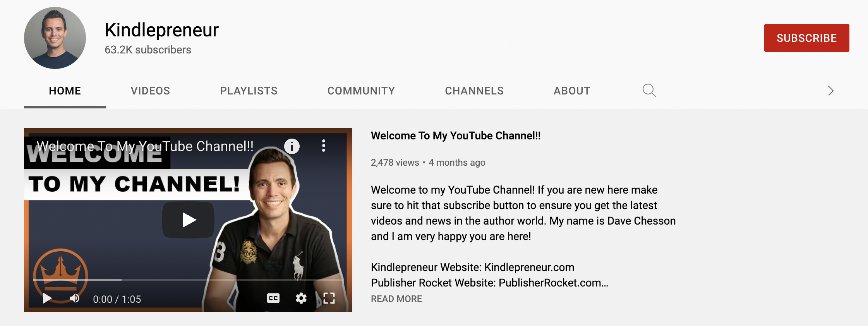Expand more channel tabs with right chevron
The height and width of the screenshot is (326, 868).
point(830,91)
